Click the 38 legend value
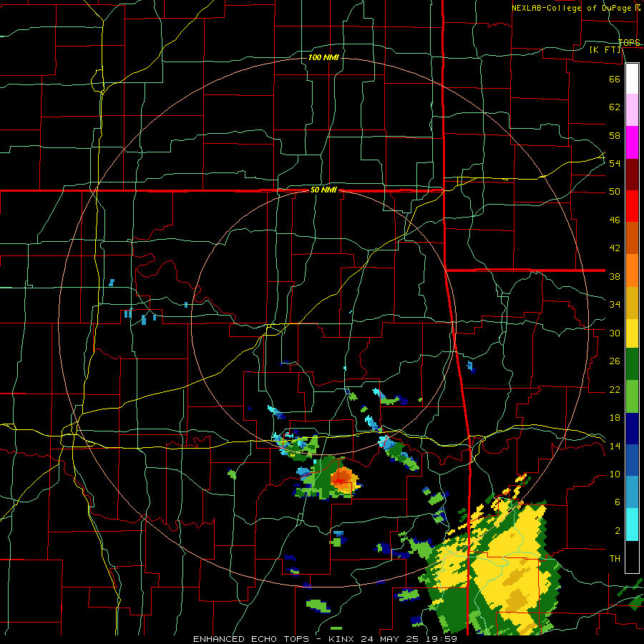This screenshot has height=644, width=644. click(615, 276)
